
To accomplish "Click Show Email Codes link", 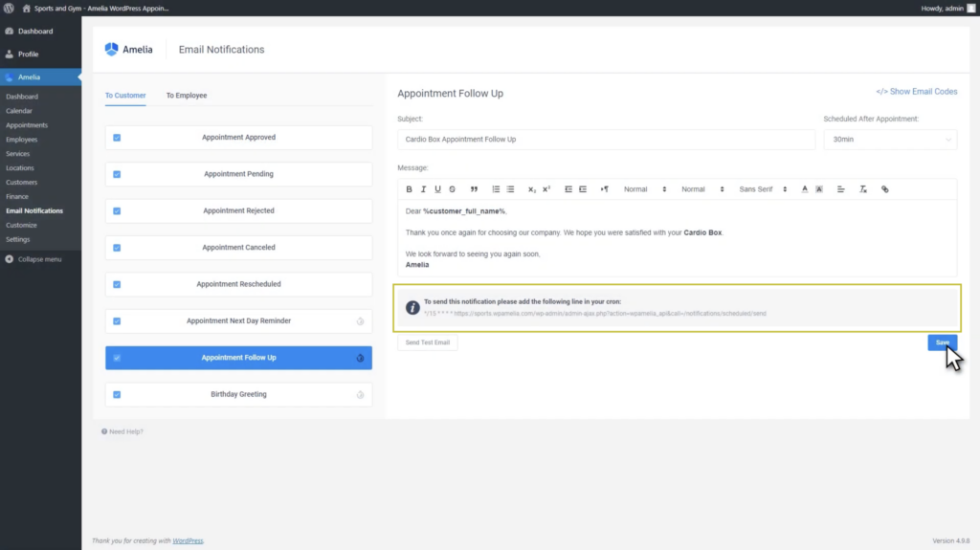I will [916, 91].
